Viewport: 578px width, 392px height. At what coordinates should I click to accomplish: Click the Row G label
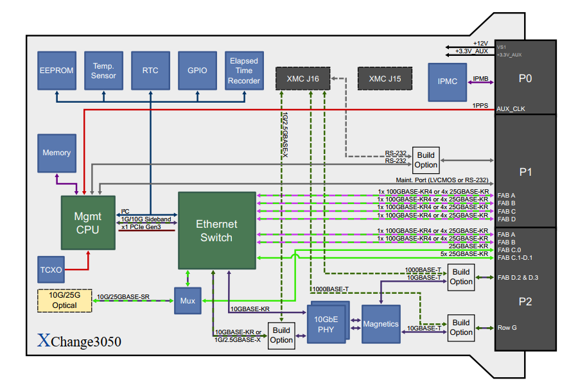507,328
